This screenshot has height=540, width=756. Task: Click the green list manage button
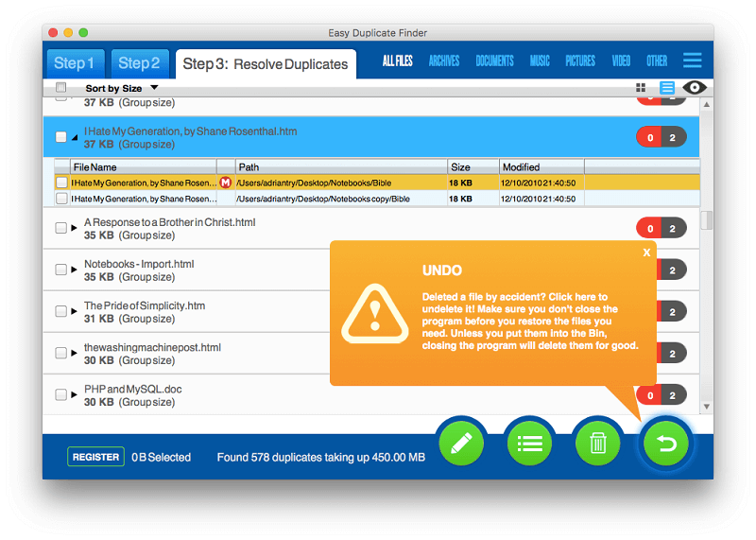pos(529,443)
